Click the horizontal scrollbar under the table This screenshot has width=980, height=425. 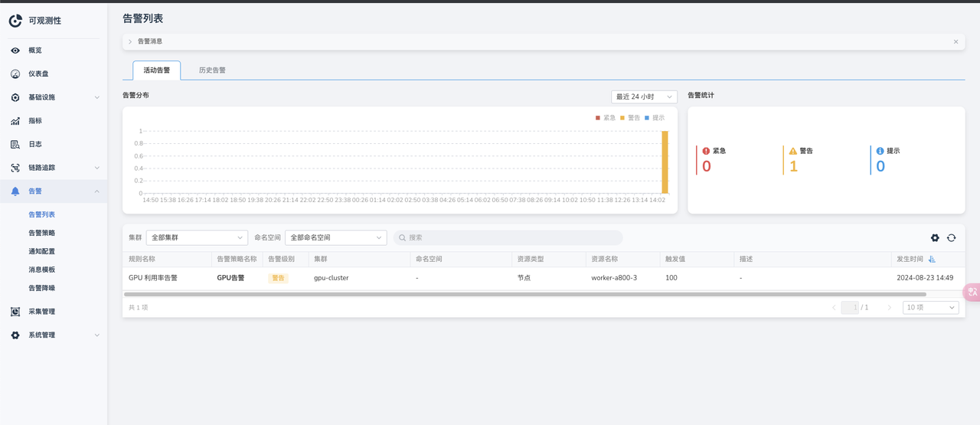pos(524,294)
